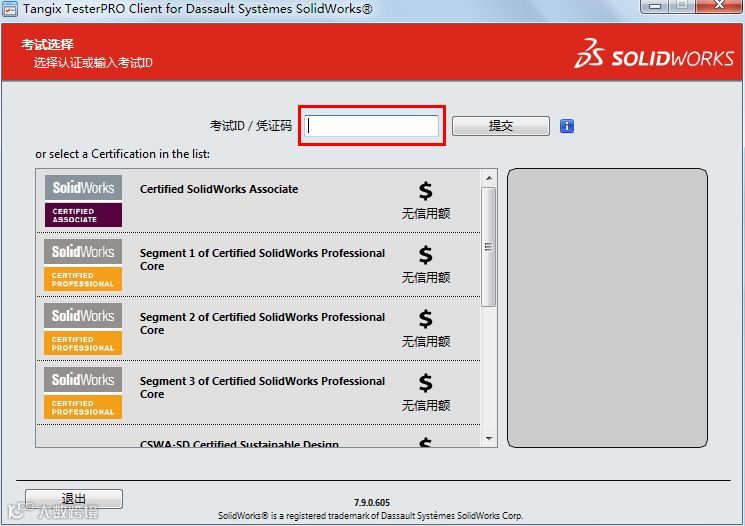Click the gray preview panel on the right
745x526 pixels.
(607, 308)
